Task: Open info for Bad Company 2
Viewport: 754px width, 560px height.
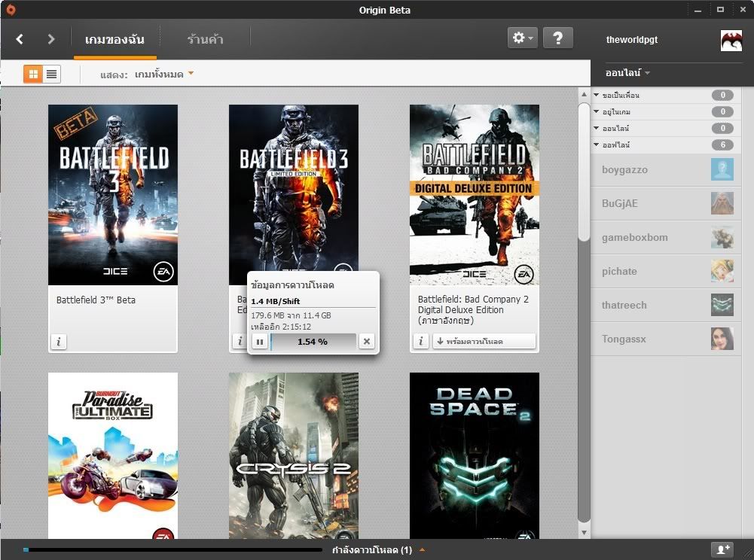Action: click(x=420, y=342)
